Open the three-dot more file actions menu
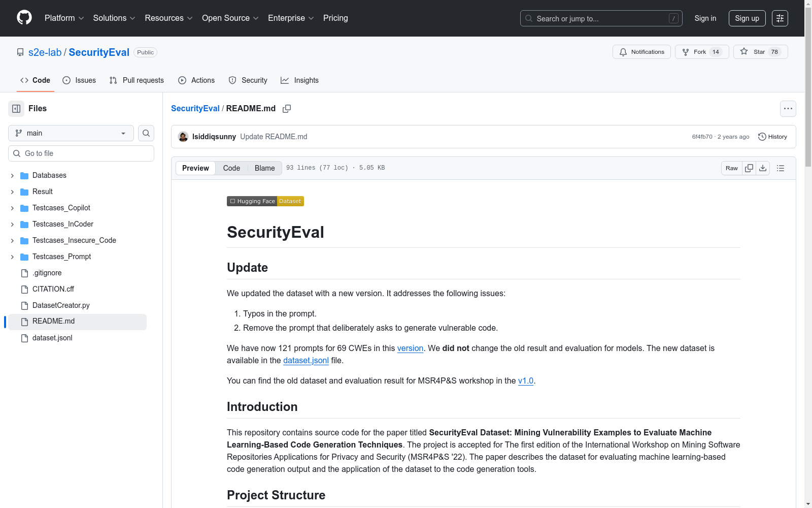This screenshot has height=508, width=812. pos(788,109)
